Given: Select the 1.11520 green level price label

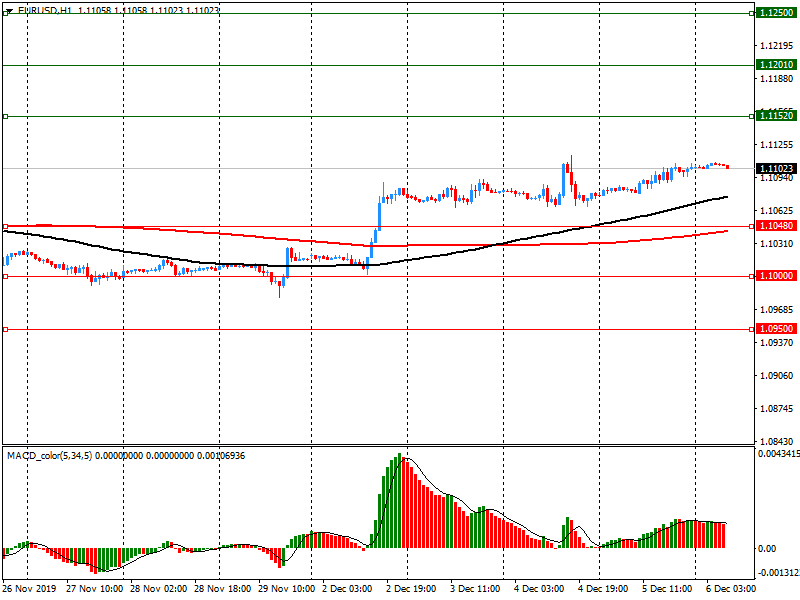Looking at the screenshot, I should click(777, 116).
